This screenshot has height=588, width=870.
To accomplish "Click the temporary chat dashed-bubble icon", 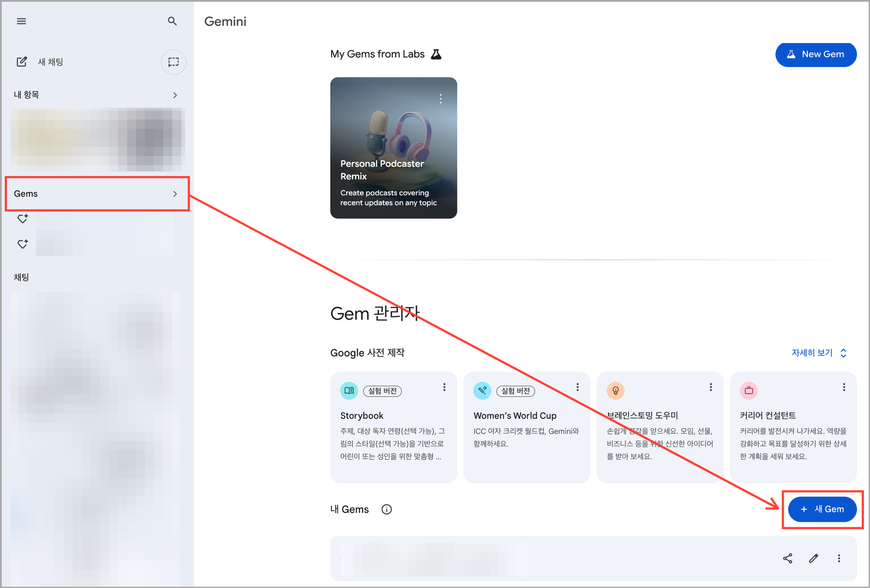I will pyautogui.click(x=174, y=62).
